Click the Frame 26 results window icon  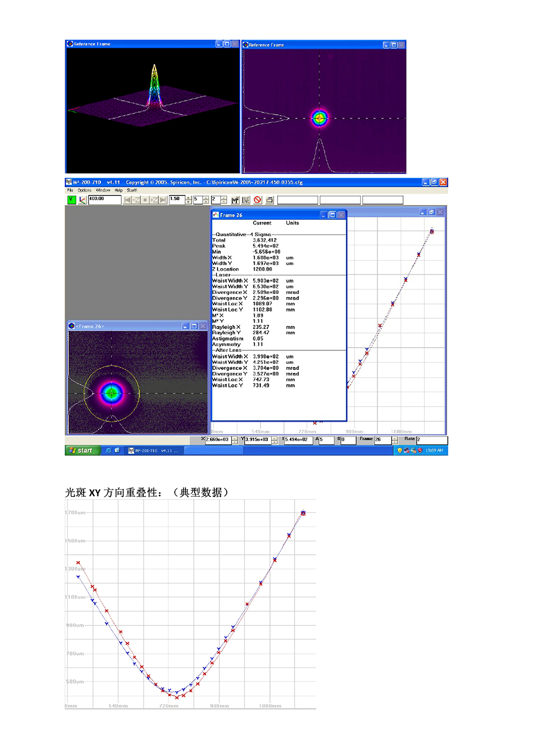(x=216, y=215)
